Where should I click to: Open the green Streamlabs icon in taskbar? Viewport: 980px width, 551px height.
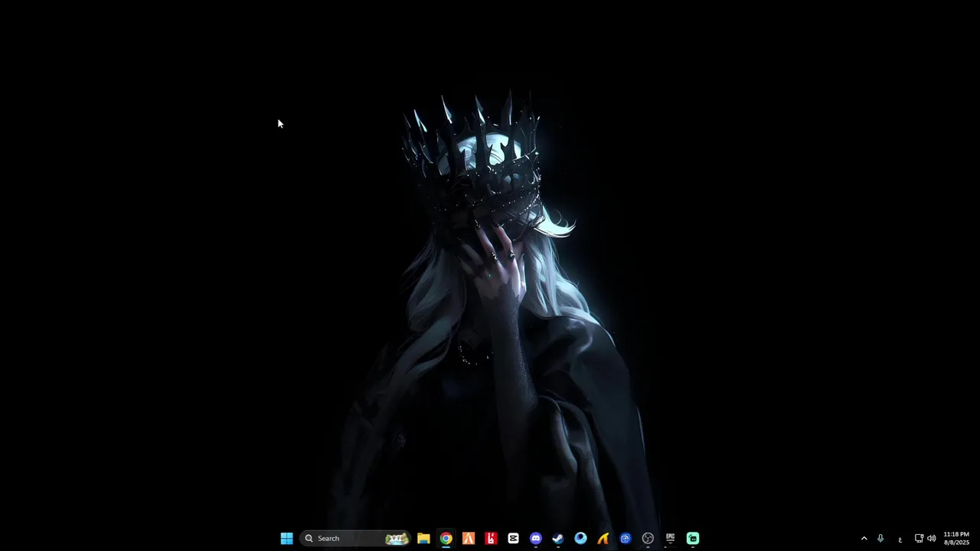693,538
